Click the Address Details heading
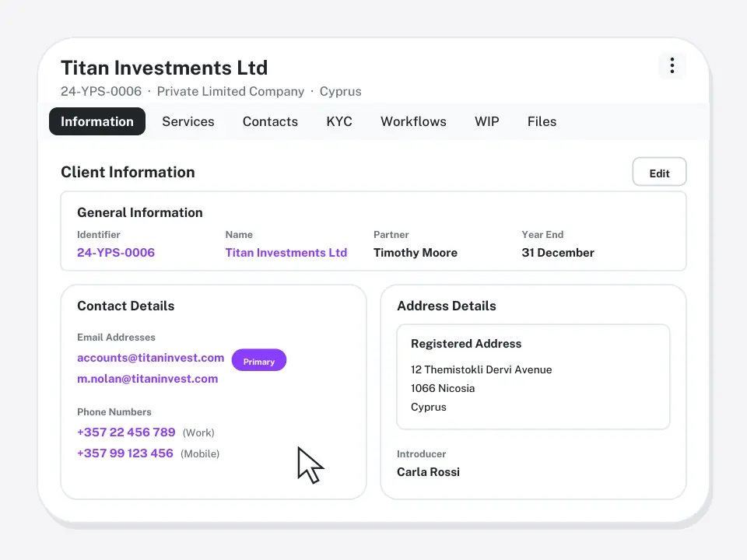The image size is (747, 560). point(447,306)
